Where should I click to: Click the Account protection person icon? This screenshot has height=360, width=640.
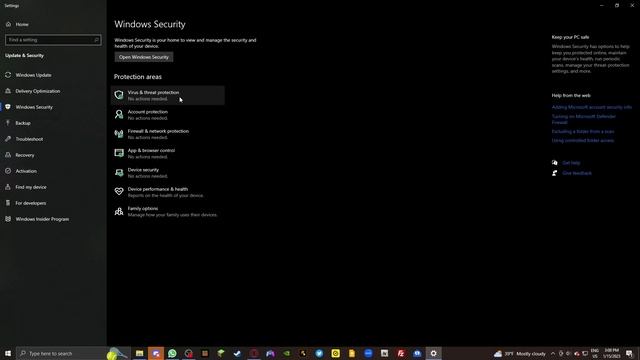(x=119, y=114)
